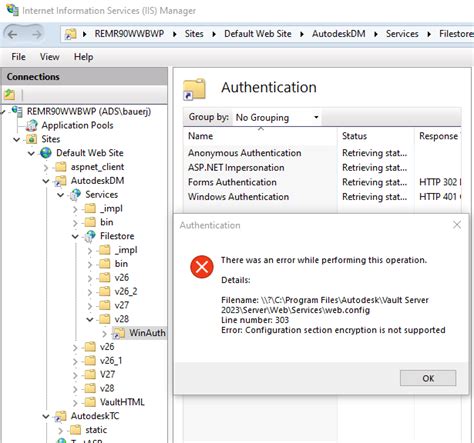Open the Help menu
Image resolution: width=474 pixels, height=443 pixels.
[83, 57]
